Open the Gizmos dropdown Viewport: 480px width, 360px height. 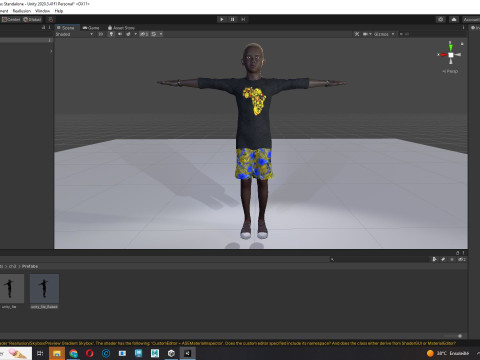click(384, 34)
